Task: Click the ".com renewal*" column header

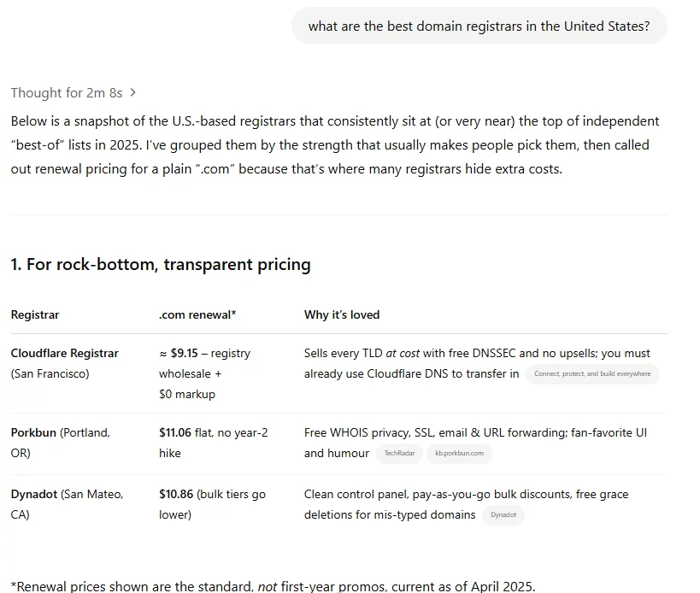Action: (x=197, y=314)
